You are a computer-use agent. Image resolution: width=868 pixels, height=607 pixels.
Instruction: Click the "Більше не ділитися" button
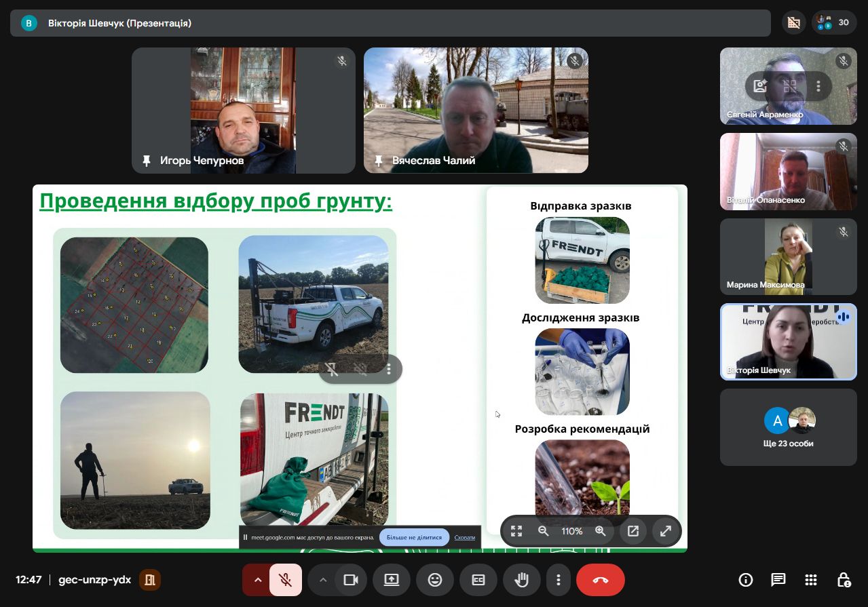coord(414,537)
